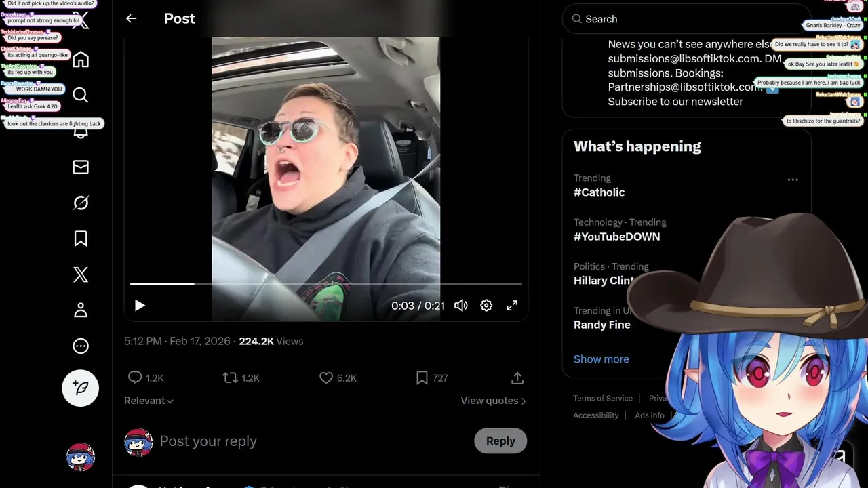This screenshot has height=488, width=868.
Task: Open Bookmarks from the left sidebar
Action: [81, 239]
